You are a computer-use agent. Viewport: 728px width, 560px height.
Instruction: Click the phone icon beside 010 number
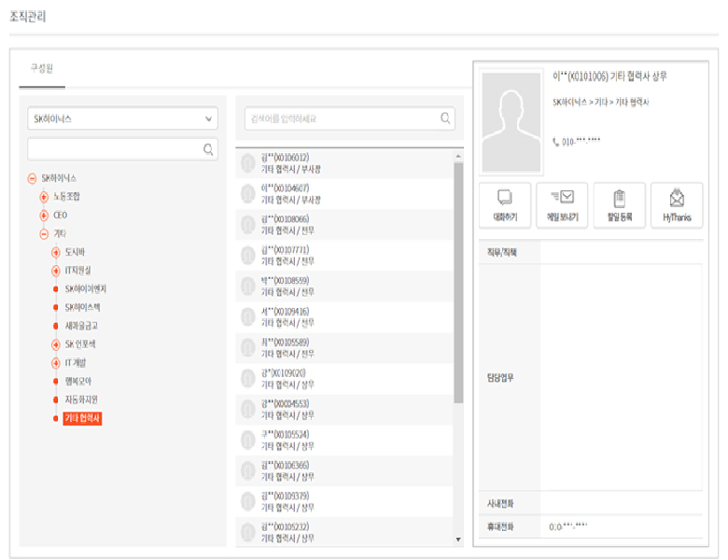[555, 142]
